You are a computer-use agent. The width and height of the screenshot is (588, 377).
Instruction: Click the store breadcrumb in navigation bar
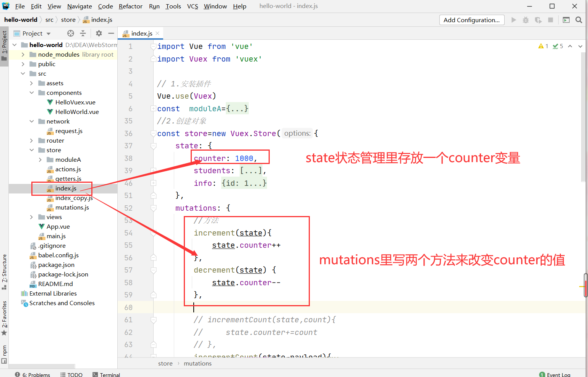(x=68, y=20)
